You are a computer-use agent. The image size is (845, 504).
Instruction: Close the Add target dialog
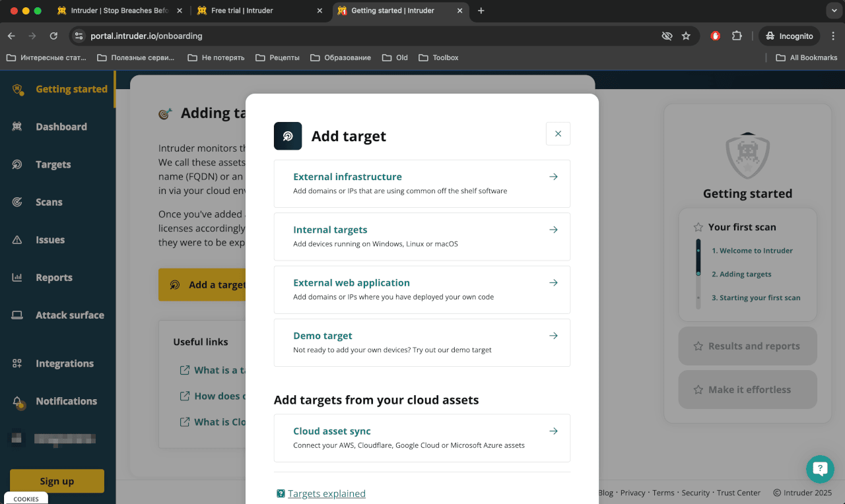(558, 134)
